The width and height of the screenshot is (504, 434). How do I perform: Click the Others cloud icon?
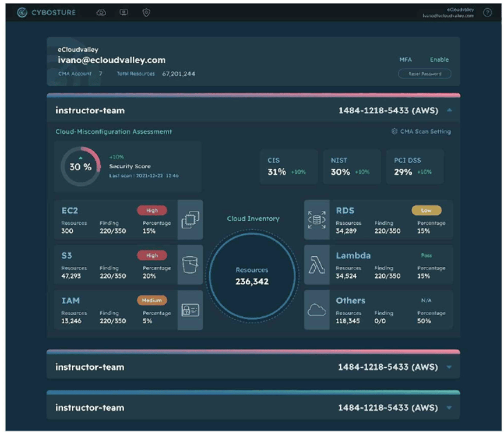[317, 310]
